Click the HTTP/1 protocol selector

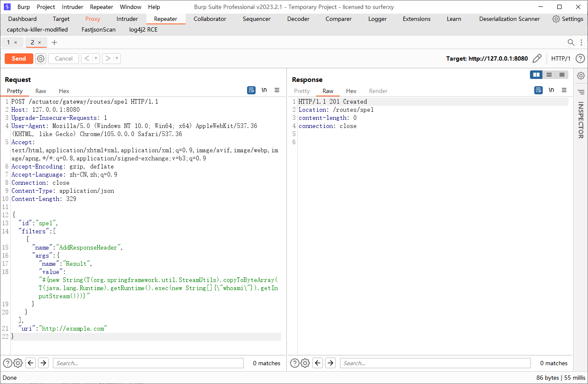[561, 58]
